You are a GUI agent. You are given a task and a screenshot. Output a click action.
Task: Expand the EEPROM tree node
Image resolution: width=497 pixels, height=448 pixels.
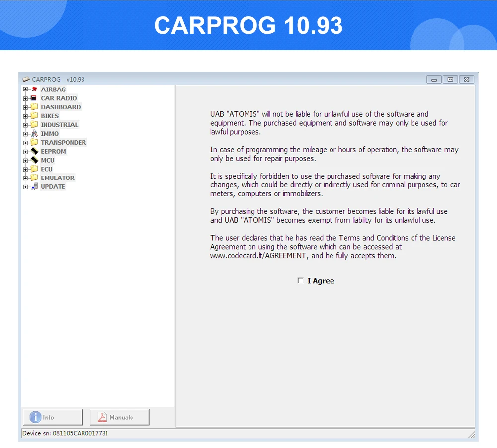click(x=25, y=152)
